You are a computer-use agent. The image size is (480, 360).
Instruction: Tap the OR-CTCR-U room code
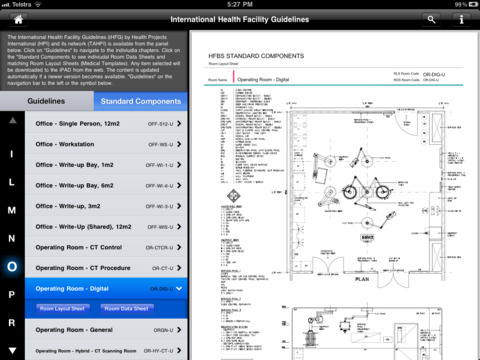coord(159,248)
